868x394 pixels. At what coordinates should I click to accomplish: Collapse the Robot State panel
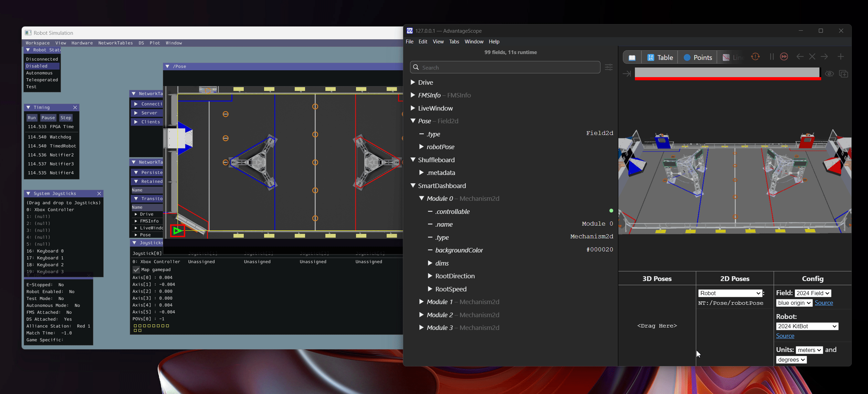(28, 50)
